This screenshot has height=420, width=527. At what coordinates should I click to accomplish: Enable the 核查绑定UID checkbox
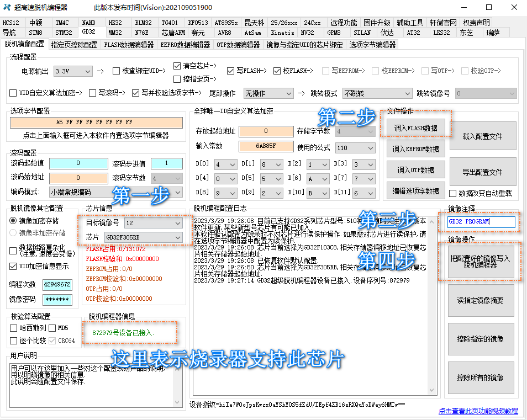(117, 71)
